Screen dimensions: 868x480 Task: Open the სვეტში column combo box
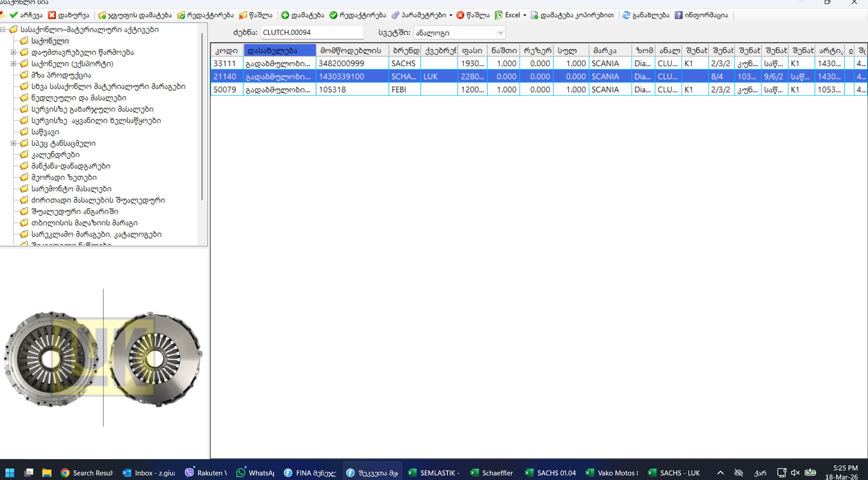click(460, 33)
